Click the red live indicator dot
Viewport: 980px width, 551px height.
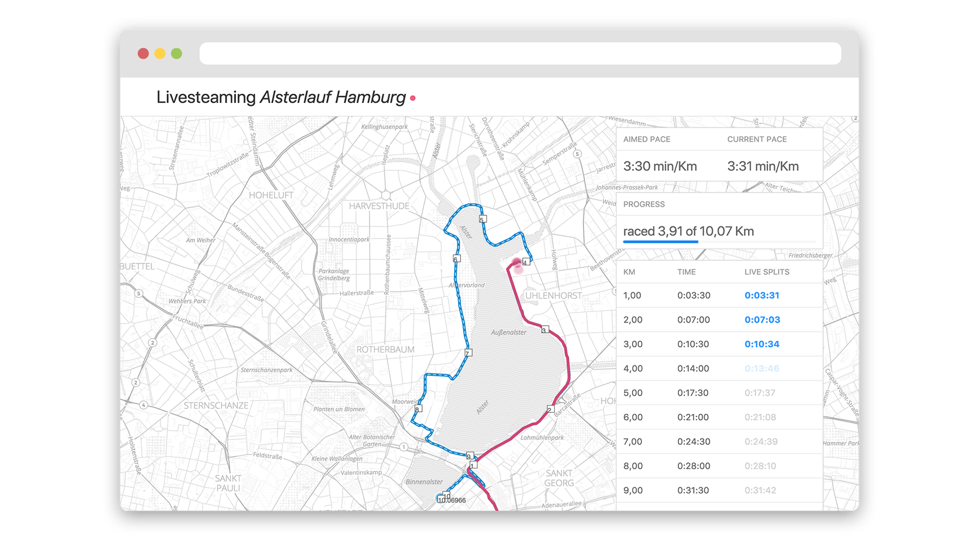click(x=413, y=98)
